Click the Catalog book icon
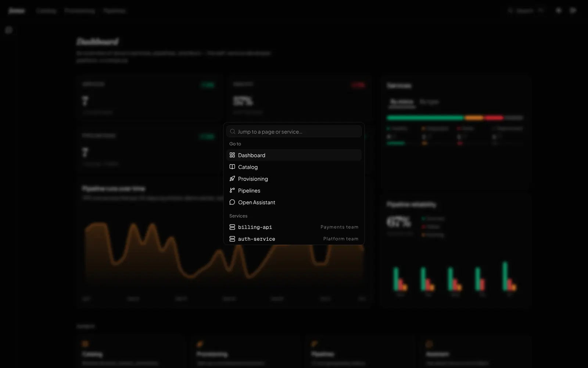This screenshot has width=588, height=368. (232, 167)
